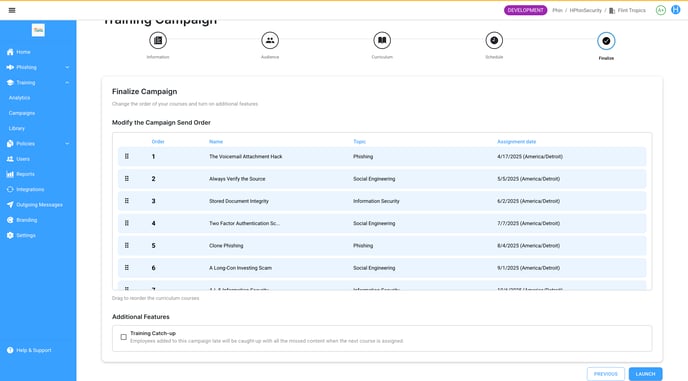Enable the Training Catch-up checkbox
Screen dimensions: 688x381
(x=124, y=337)
